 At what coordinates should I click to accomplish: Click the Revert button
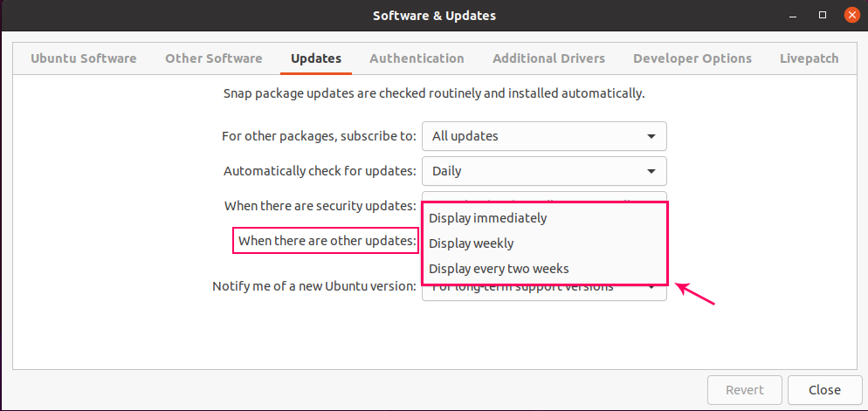745,390
